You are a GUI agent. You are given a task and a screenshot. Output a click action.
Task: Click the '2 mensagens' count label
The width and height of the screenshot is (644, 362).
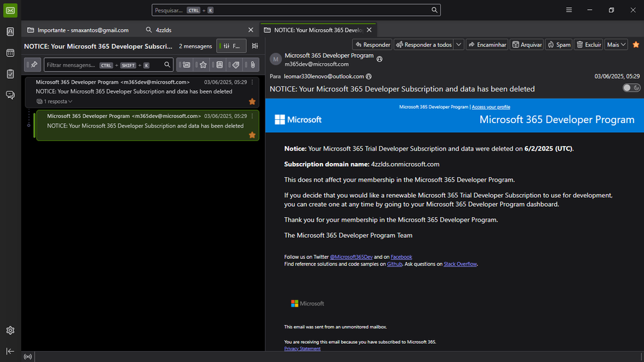coord(195,46)
